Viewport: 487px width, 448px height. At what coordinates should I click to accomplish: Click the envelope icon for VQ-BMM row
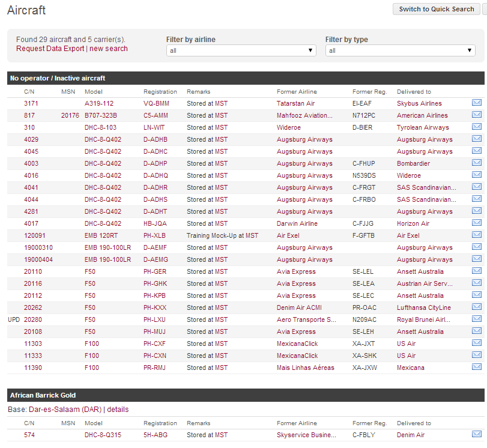[x=476, y=103]
